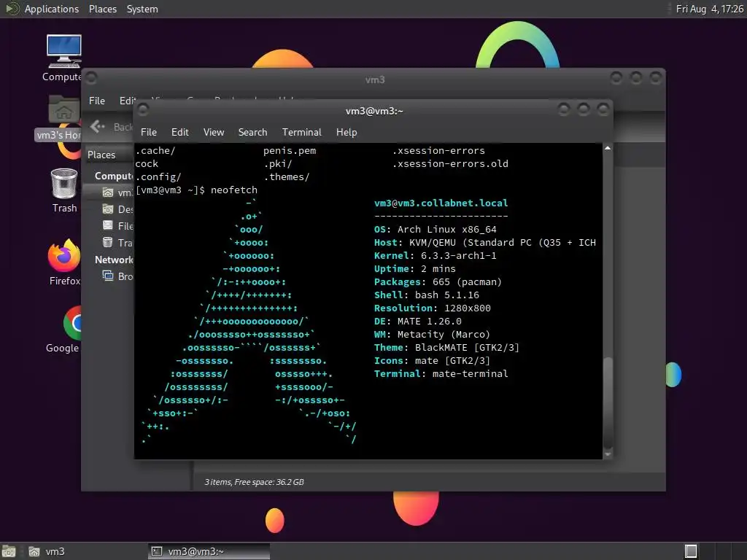Viewport: 747px width, 560px height.
Task: Open the terminal's File menu
Action: 149,133
